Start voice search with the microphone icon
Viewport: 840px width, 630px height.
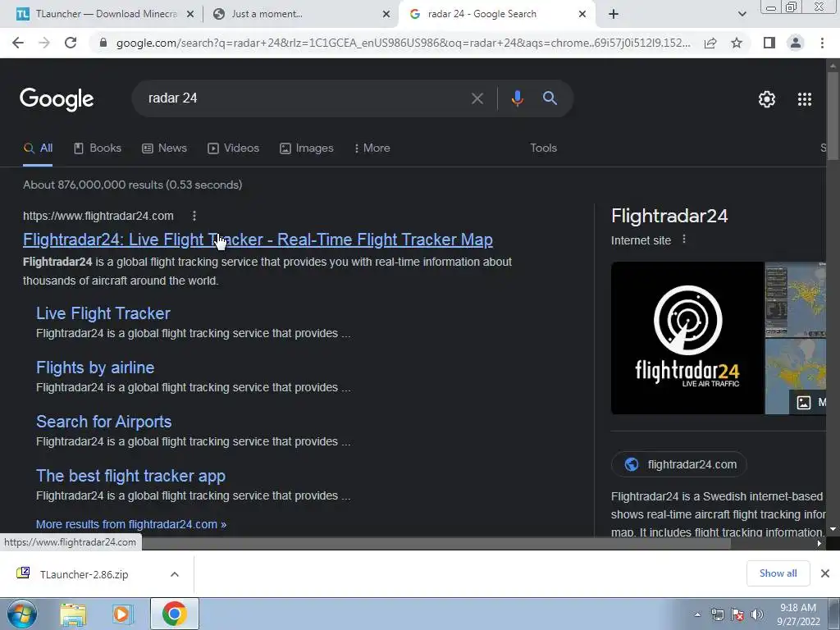pyautogui.click(x=517, y=98)
